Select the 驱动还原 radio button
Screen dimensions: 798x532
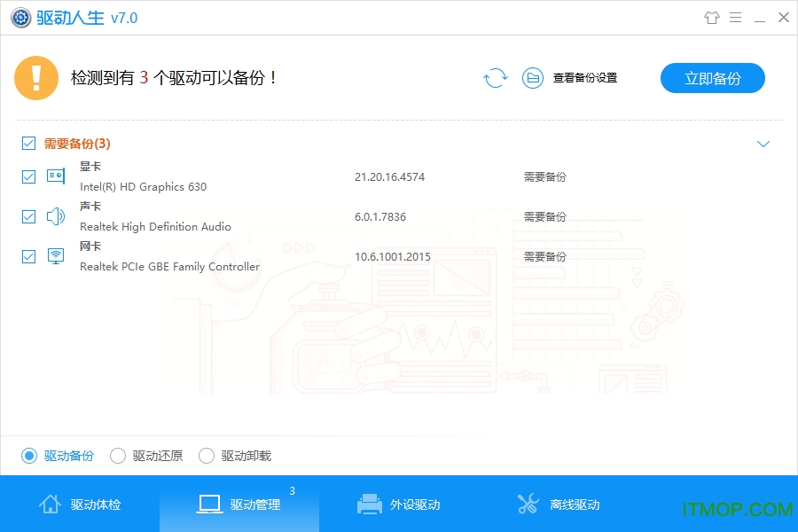pyautogui.click(x=118, y=456)
